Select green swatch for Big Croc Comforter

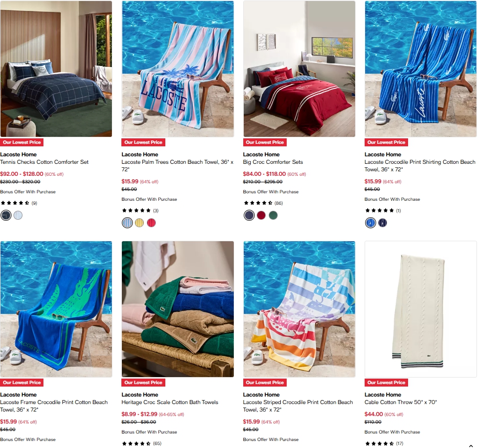pyautogui.click(x=273, y=215)
